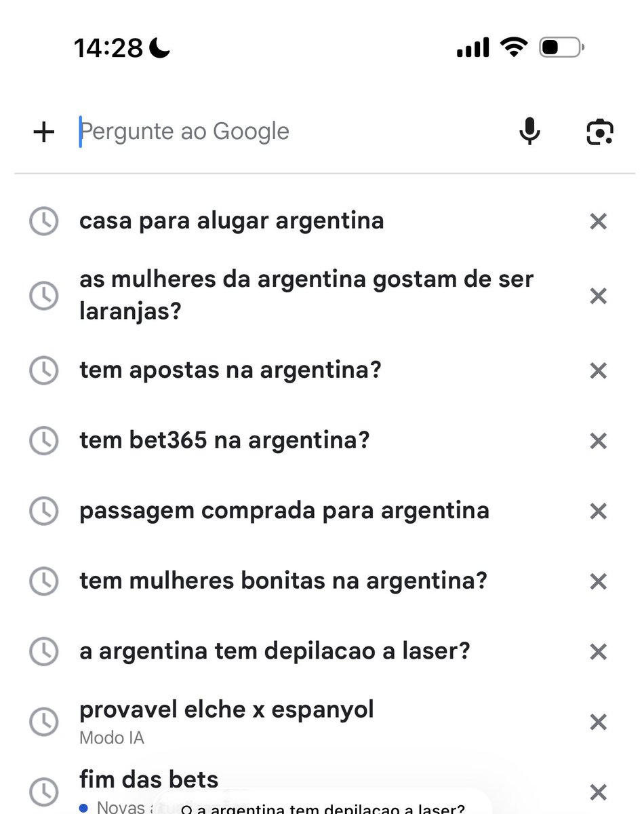The image size is (644, 814).
Task: Open 'as mulheres da argentina gostam de ser laranjas?' search
Action: tap(306, 296)
